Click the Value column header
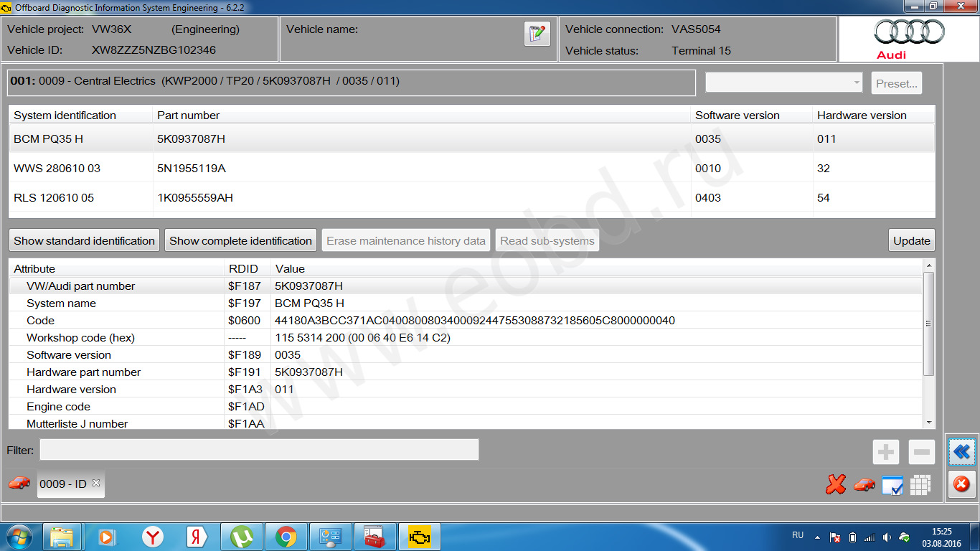The width and height of the screenshot is (980, 551). (597, 268)
